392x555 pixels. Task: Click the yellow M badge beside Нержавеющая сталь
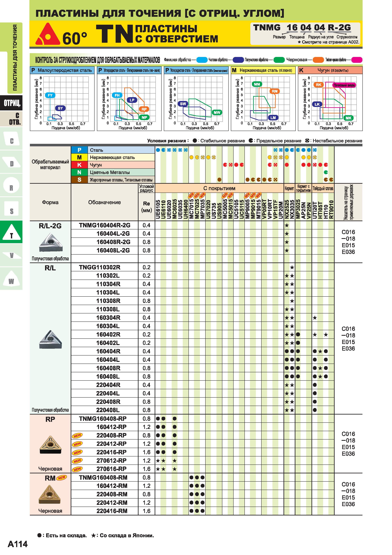(x=79, y=157)
